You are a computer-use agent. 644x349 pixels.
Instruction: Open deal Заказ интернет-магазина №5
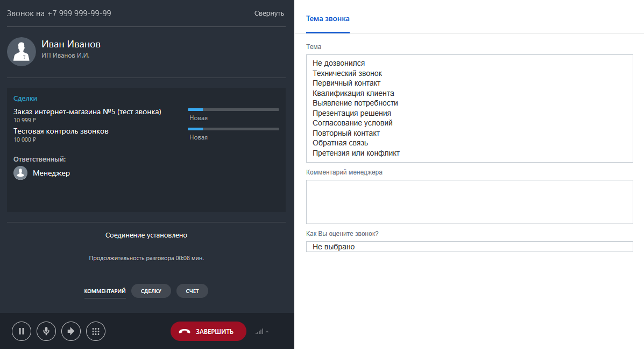[x=87, y=112]
